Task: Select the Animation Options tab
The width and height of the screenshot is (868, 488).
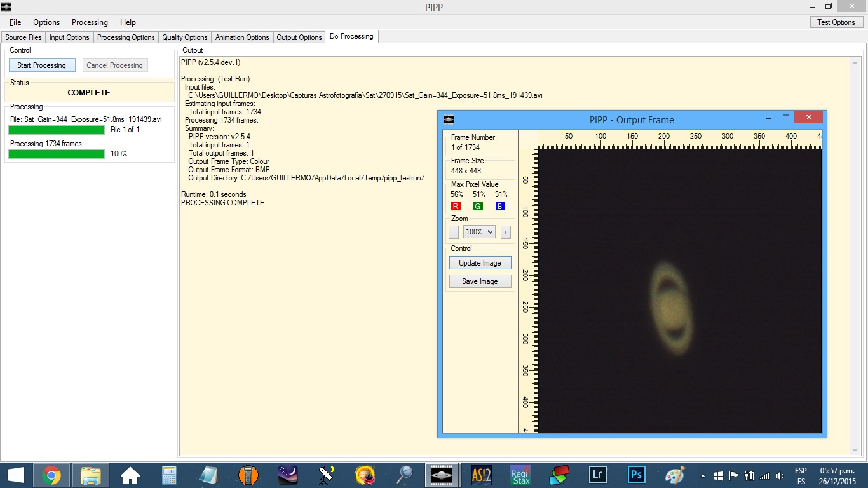Action: click(242, 37)
